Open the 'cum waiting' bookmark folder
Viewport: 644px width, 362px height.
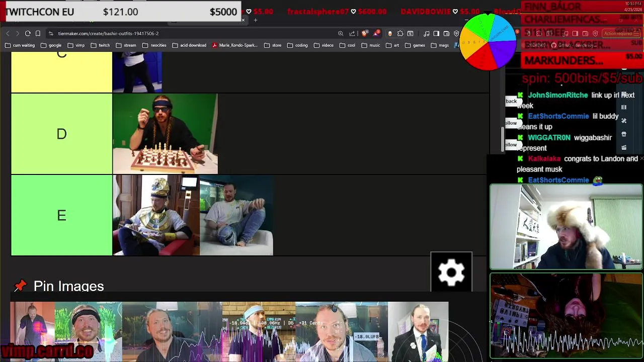tap(20, 45)
